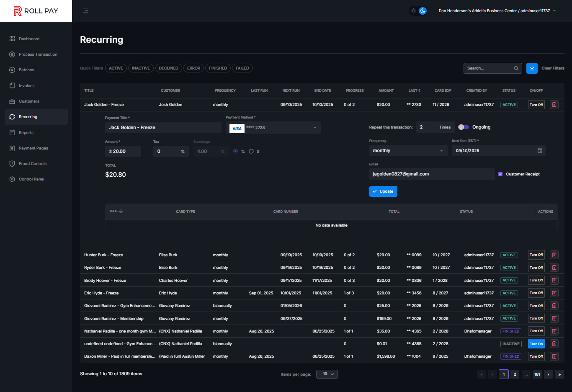Viewport: 572px width, 392px height.
Task: Select the dollar surcharge radio button
Action: point(251,152)
